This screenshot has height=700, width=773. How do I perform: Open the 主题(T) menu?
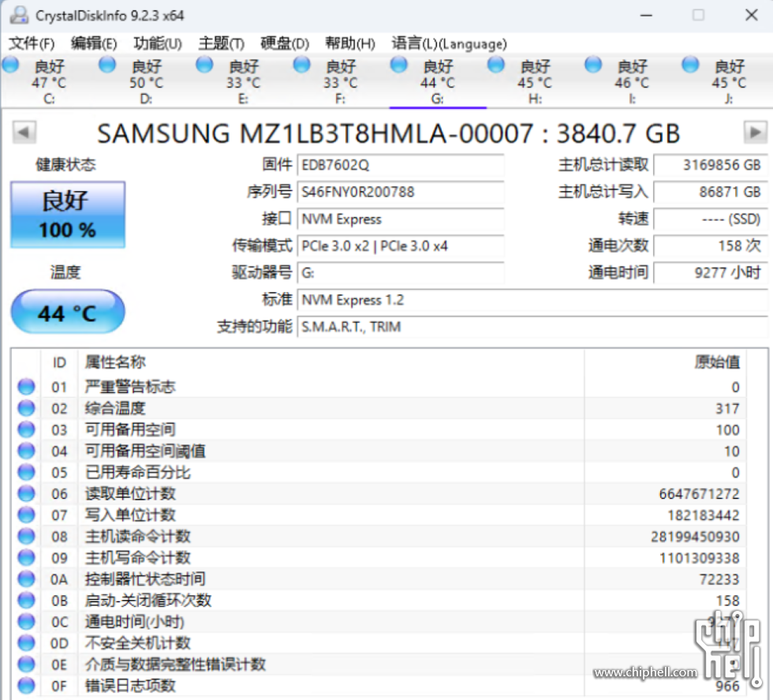(x=222, y=44)
